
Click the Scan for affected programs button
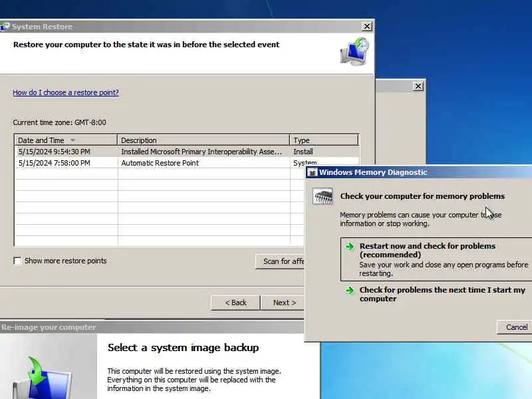(x=280, y=261)
